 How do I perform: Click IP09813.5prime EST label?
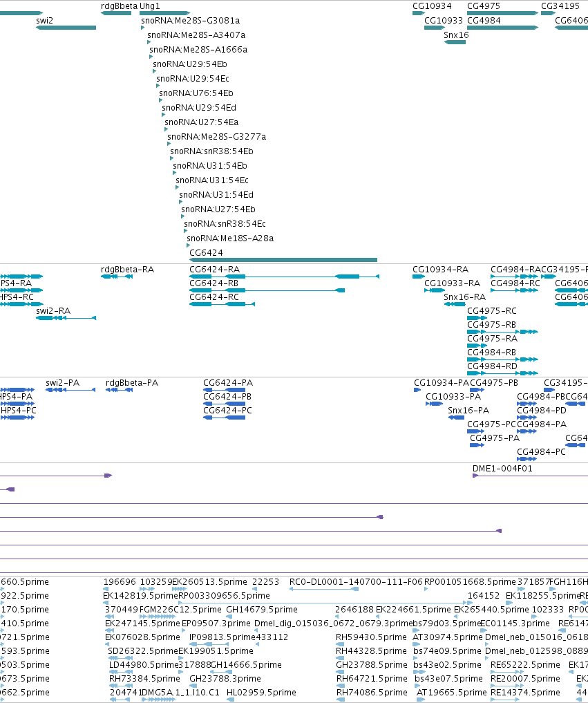[x=222, y=637]
